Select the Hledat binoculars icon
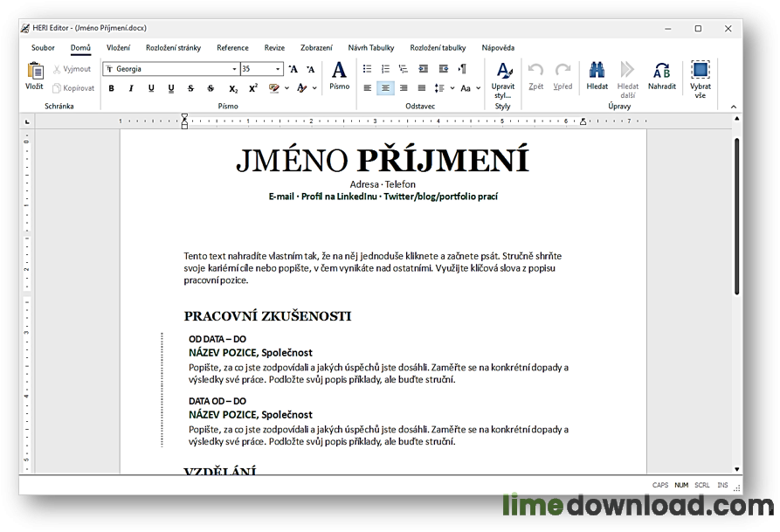 point(597,77)
